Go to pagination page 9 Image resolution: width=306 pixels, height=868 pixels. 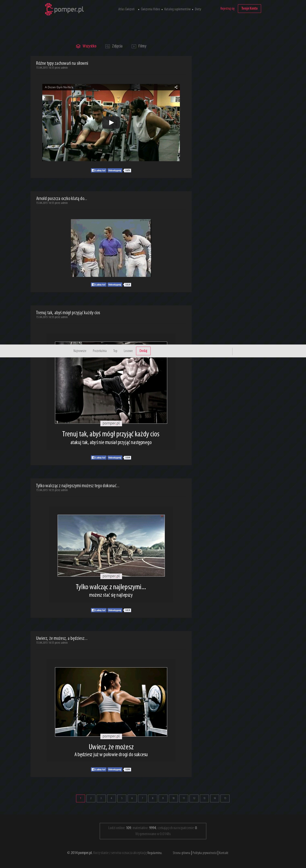pyautogui.click(x=163, y=798)
